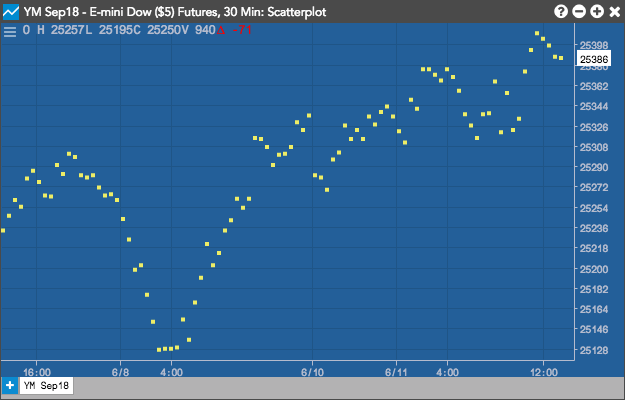Image resolution: width=625 pixels, height=400 pixels.
Task: Click the 25254 price axis label
Action: 594,208
